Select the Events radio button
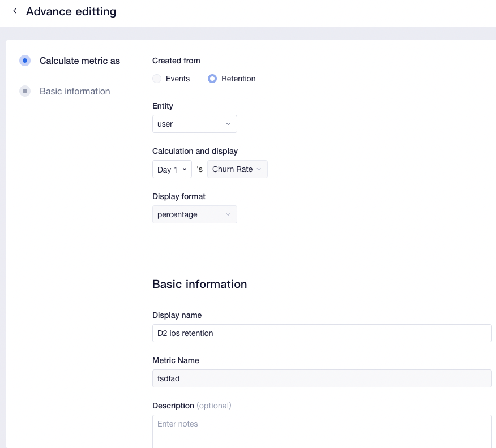496x448 pixels. [156, 79]
